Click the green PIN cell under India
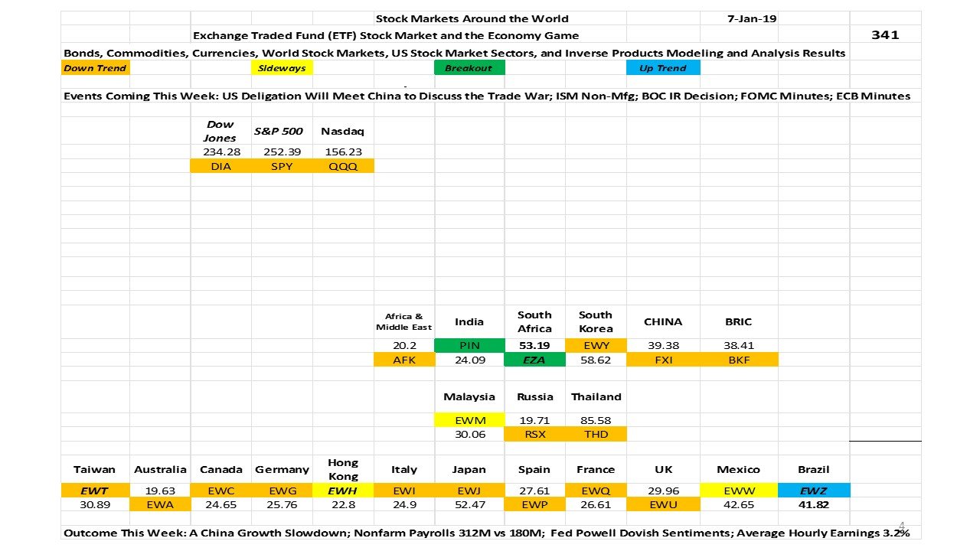The height and width of the screenshot is (551, 980). [469, 345]
